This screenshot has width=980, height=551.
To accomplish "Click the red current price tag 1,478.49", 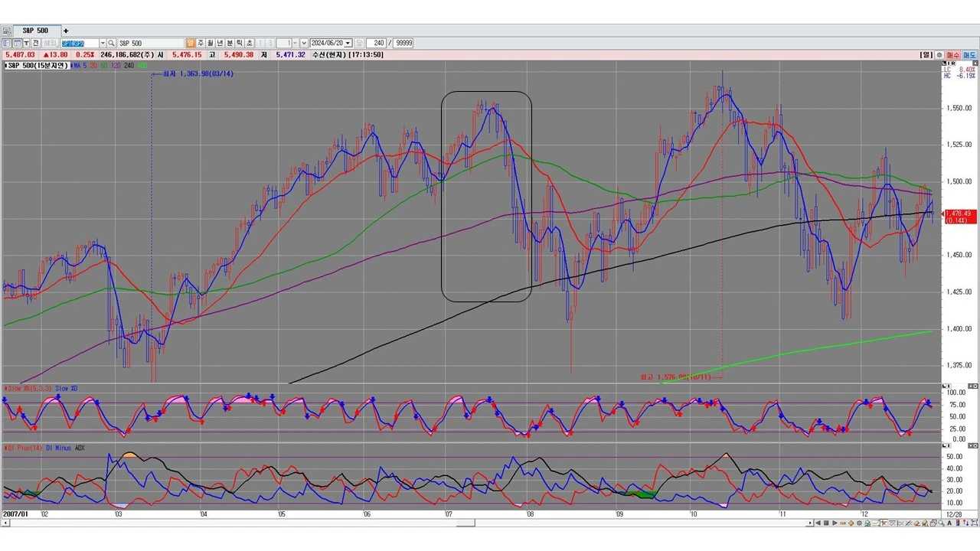I will point(960,217).
